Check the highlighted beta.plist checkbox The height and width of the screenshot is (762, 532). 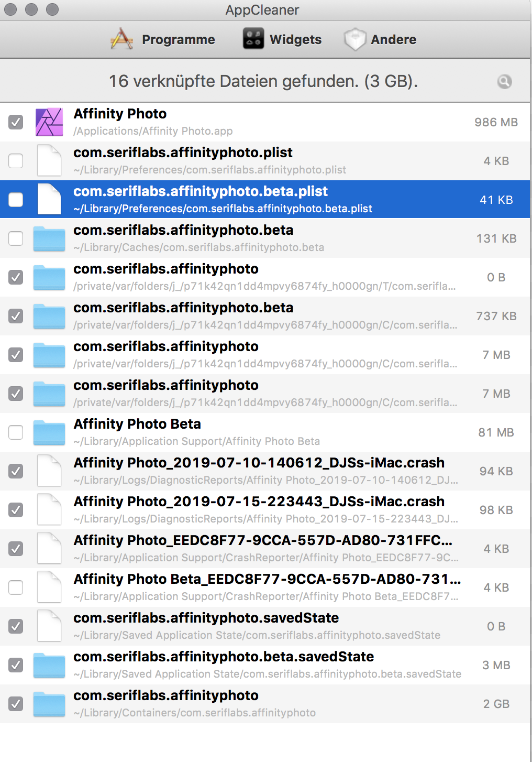(x=16, y=200)
